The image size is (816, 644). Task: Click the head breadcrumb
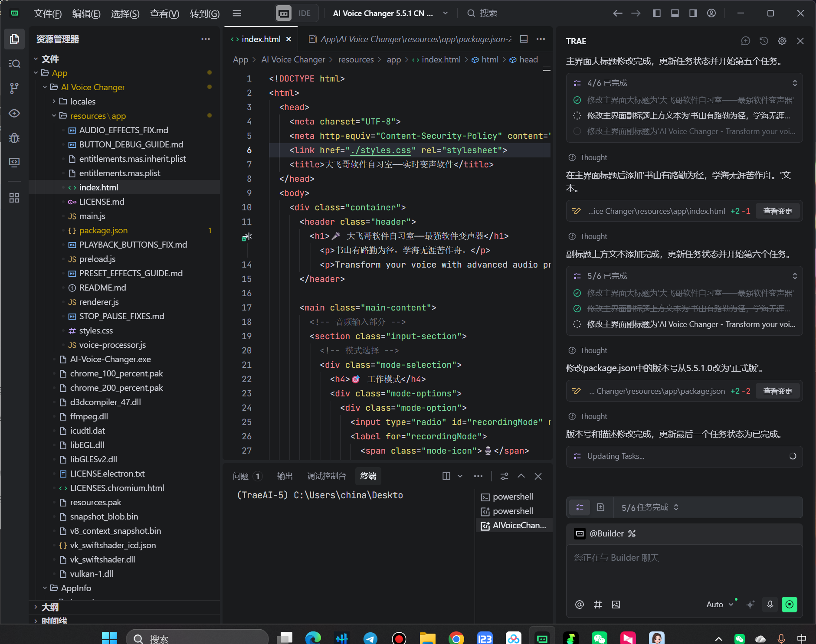tap(524, 59)
